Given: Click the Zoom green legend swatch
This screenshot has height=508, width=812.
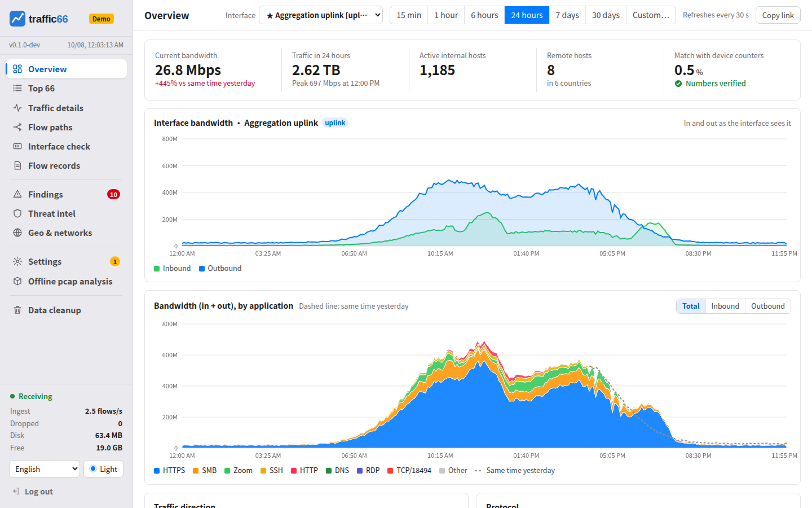Looking at the screenshot, I should (x=227, y=471).
